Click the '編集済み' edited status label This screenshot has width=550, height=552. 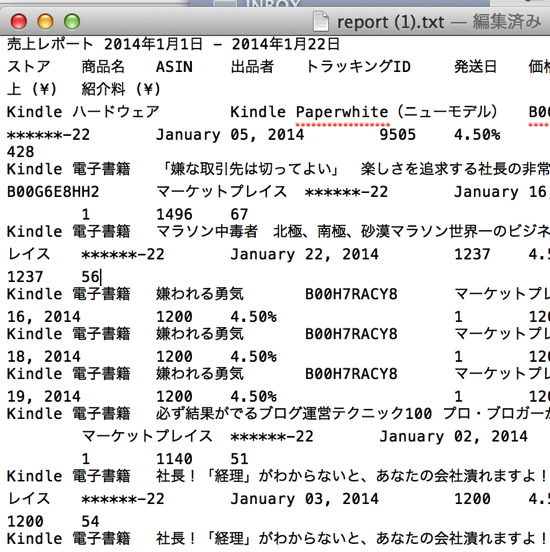coord(506,21)
